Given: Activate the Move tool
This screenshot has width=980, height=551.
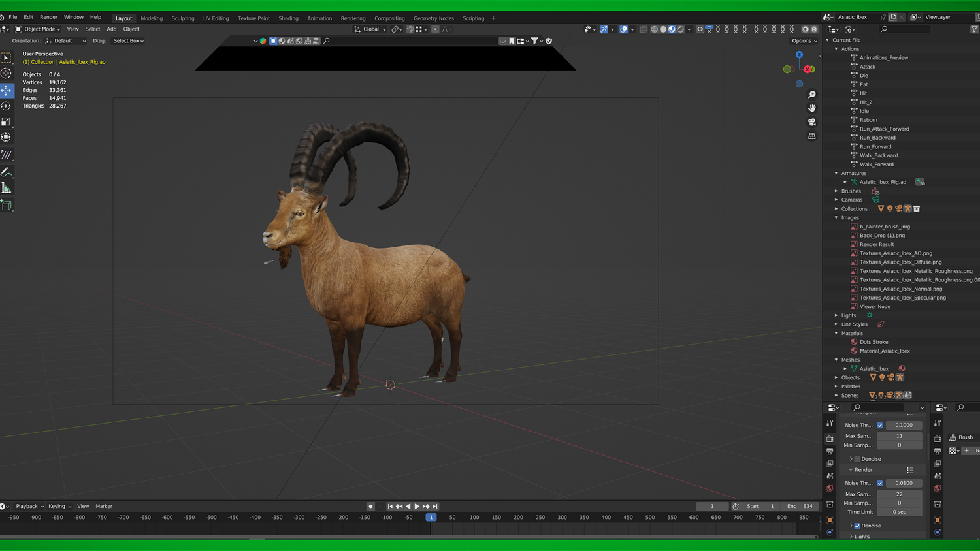Looking at the screenshot, I should [x=7, y=90].
